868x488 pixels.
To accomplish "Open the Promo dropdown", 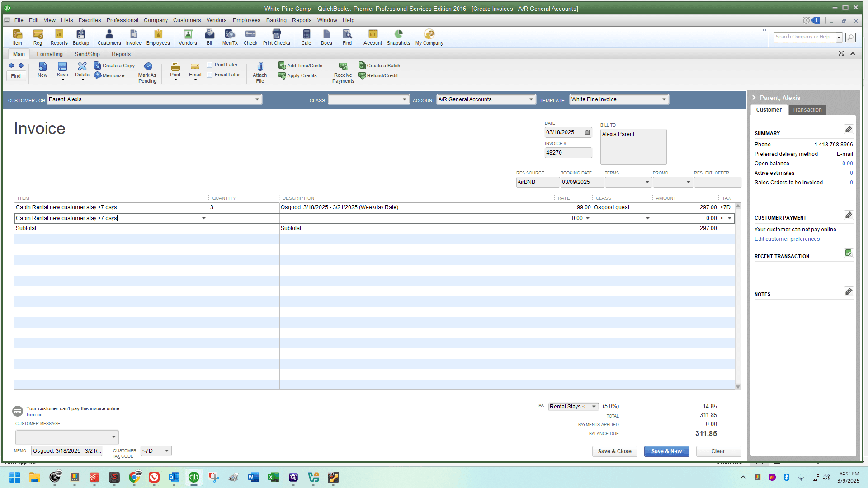I will point(688,182).
